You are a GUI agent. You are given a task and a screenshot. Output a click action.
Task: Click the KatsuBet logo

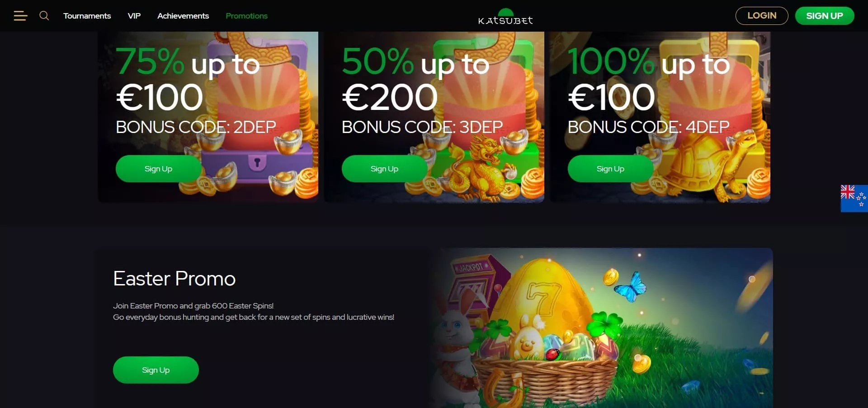(x=505, y=16)
